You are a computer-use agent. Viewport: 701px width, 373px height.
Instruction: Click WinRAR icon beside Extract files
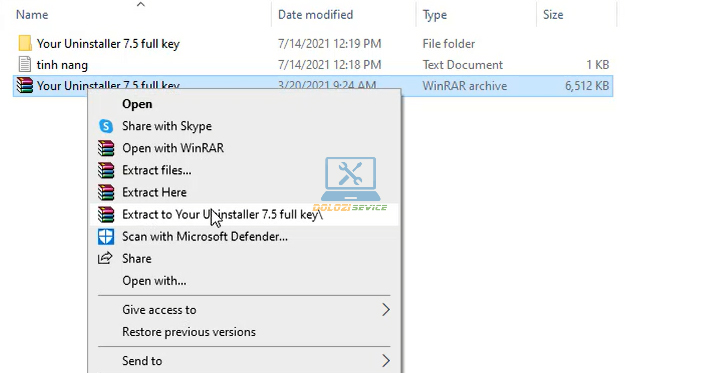coord(106,170)
